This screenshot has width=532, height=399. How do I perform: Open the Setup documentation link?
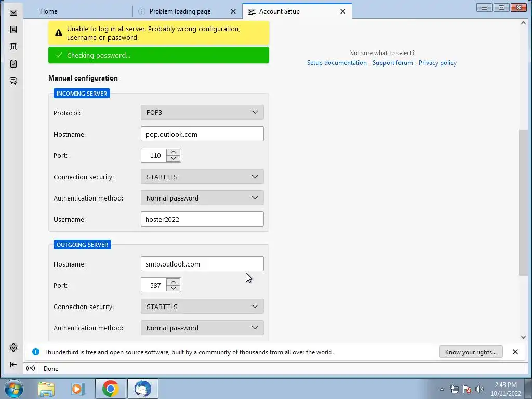(x=337, y=63)
